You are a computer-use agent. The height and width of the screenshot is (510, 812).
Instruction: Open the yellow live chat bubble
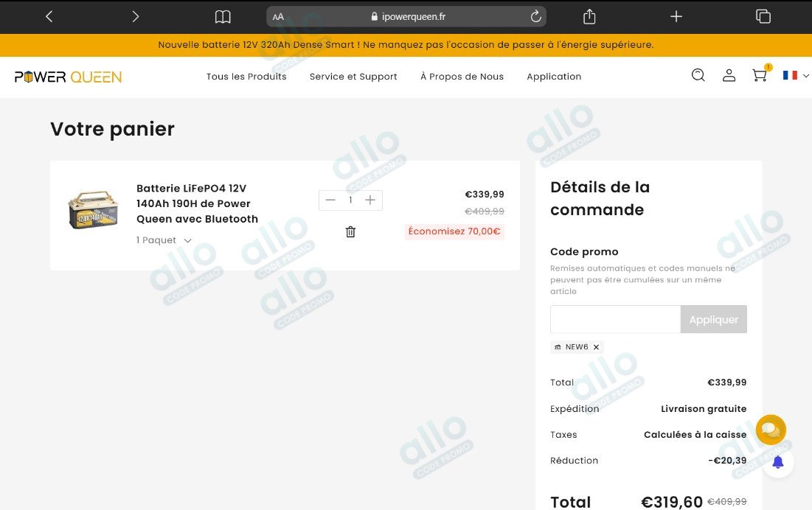click(771, 430)
